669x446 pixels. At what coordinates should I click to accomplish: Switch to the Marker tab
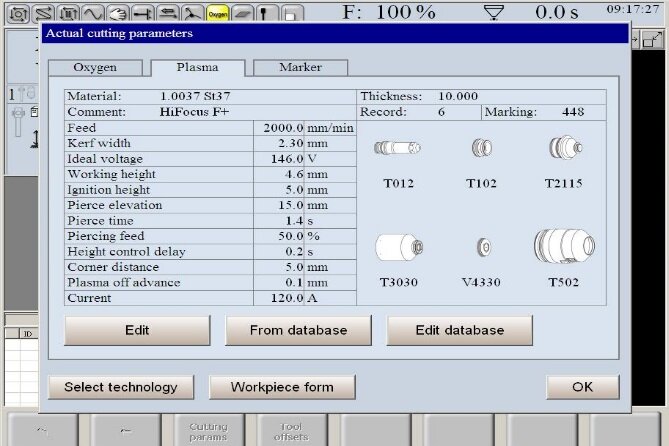(301, 68)
